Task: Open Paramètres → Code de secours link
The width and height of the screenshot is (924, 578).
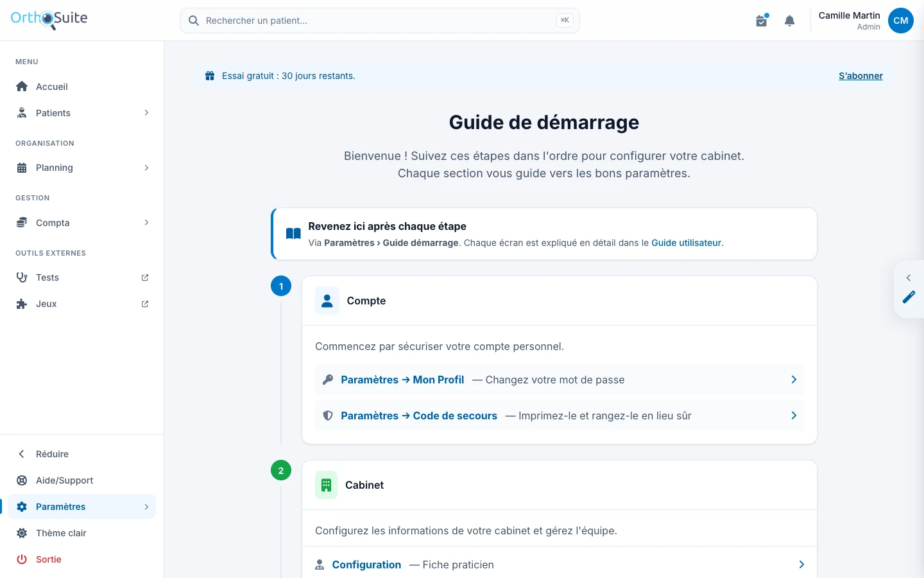Action: pos(419,416)
